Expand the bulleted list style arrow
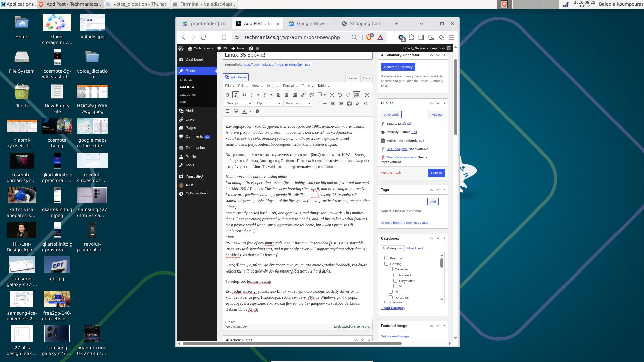This screenshot has width=644, height=362. click(258, 95)
